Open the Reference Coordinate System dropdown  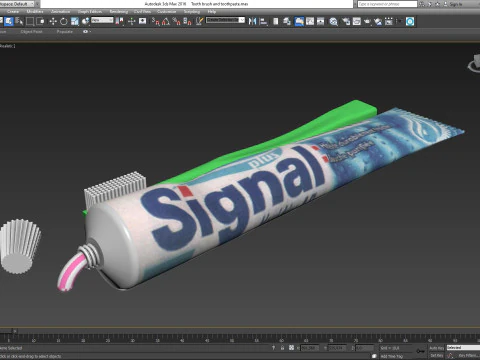point(102,20)
